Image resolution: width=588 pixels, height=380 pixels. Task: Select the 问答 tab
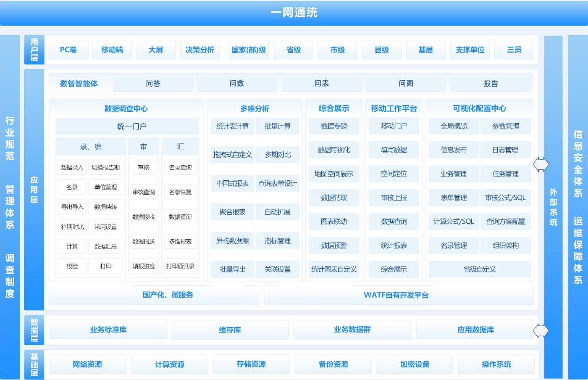(x=153, y=84)
